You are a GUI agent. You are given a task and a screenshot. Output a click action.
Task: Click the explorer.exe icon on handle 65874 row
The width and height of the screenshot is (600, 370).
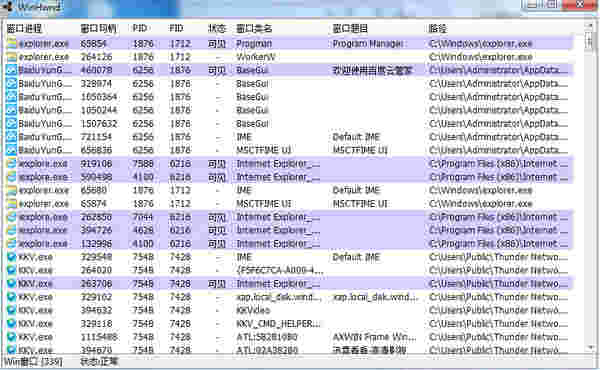click(11, 204)
